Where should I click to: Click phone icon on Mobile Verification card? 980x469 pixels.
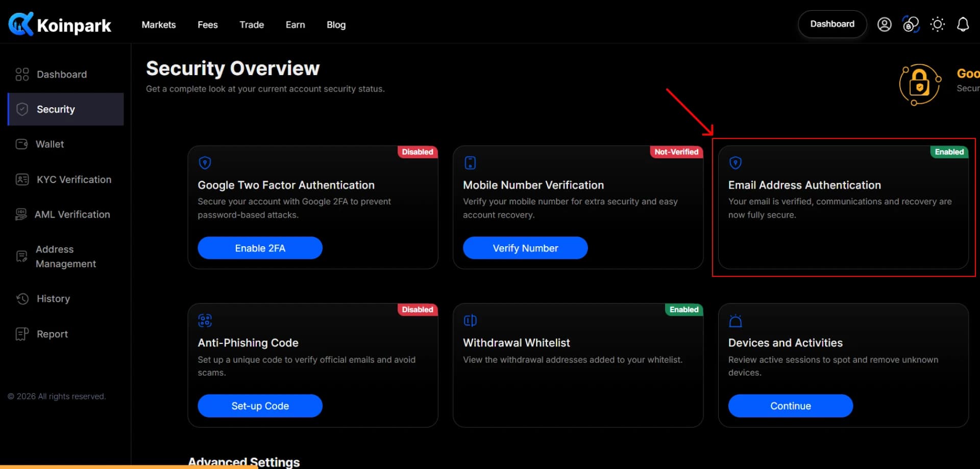(470, 163)
